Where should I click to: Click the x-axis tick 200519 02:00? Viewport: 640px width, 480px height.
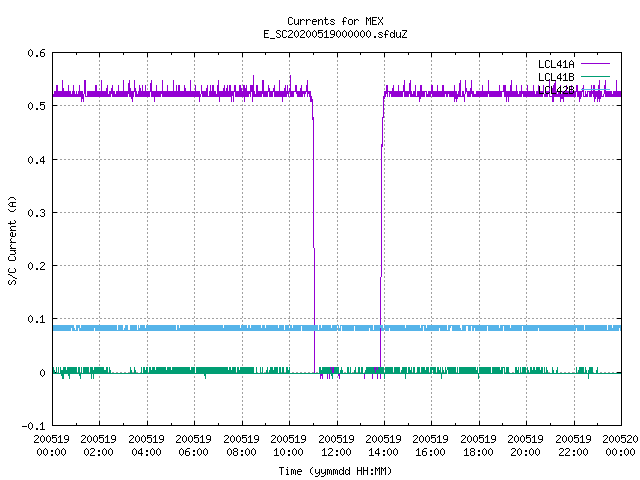[x=98, y=446]
